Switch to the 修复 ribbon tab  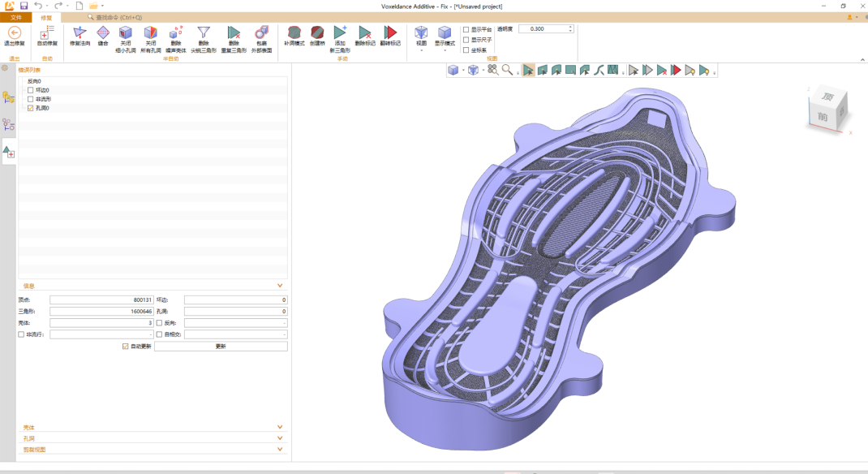point(46,17)
